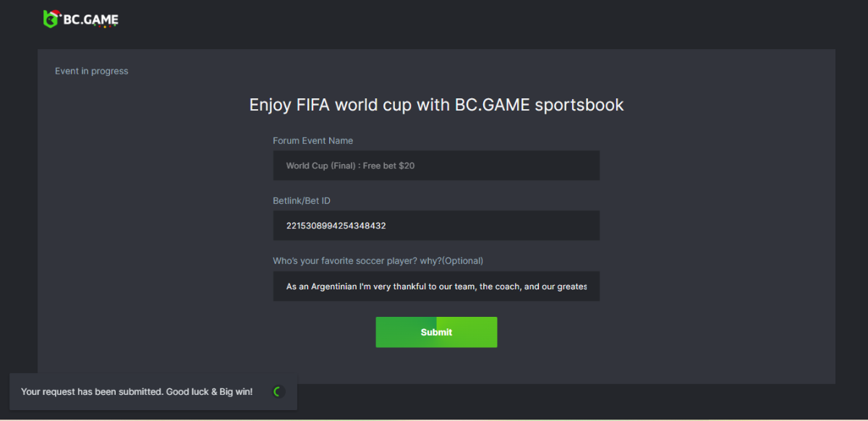The image size is (868, 421).
Task: Select the favorite soccer player answer field
Action: (x=436, y=286)
